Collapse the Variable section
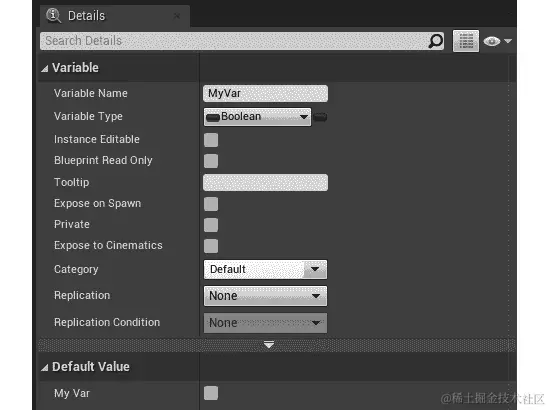Screen dimensions: 549x410 [x=44, y=69]
